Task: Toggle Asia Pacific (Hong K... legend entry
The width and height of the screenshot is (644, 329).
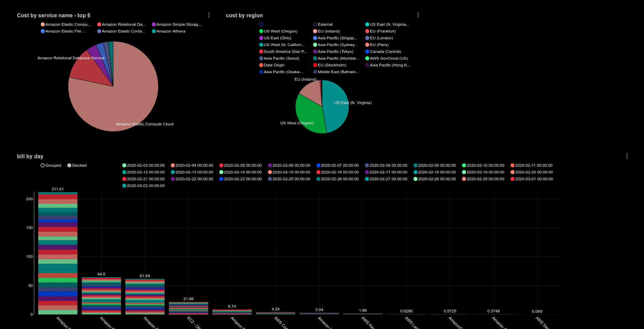Action: point(388,65)
